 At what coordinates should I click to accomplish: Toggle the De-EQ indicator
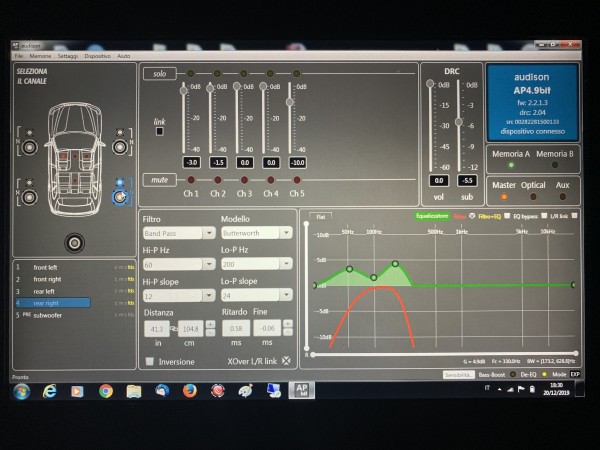[x=544, y=374]
